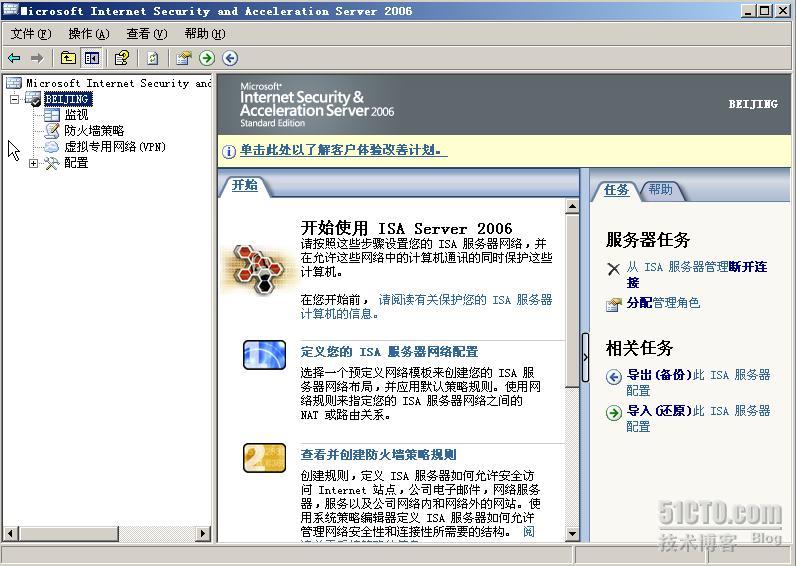Screen dimensions: 796x566
Task: Open customer experience improvement program link
Action: [x=344, y=150]
